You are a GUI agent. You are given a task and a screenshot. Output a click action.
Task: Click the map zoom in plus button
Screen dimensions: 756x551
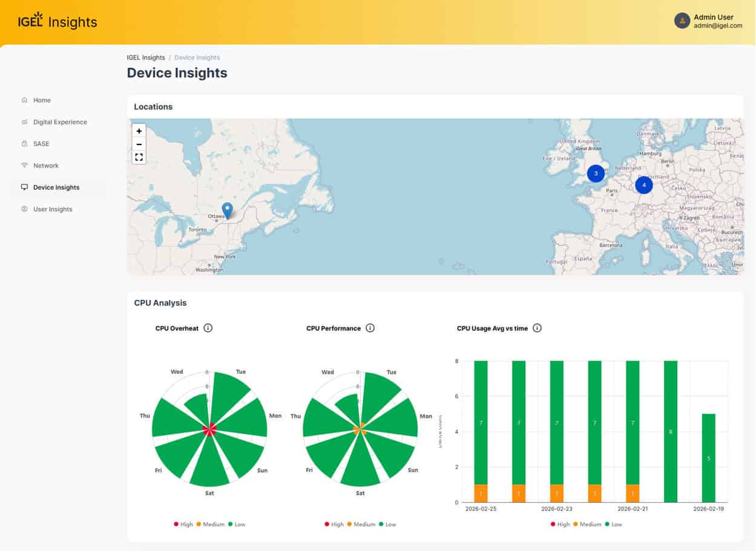click(x=139, y=131)
